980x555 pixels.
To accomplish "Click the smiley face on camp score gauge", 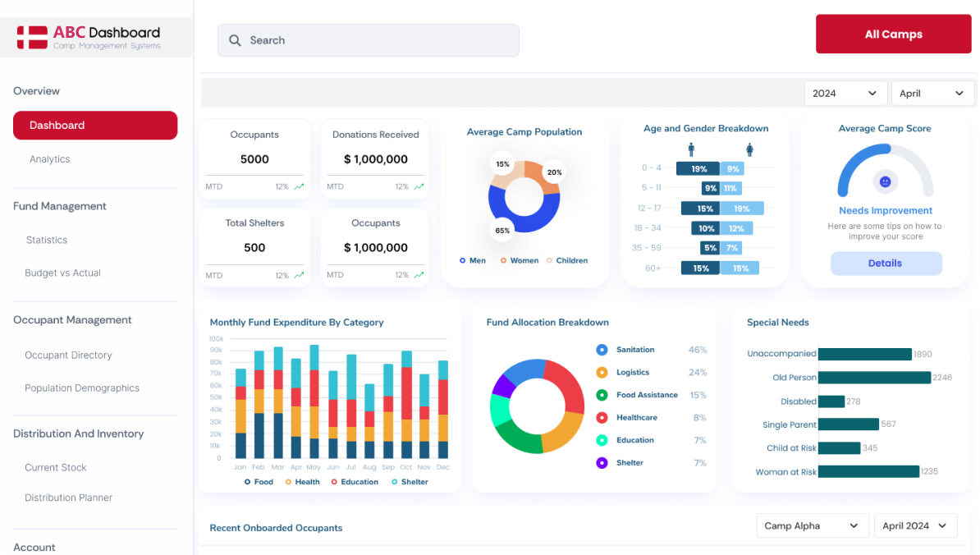I will (885, 181).
